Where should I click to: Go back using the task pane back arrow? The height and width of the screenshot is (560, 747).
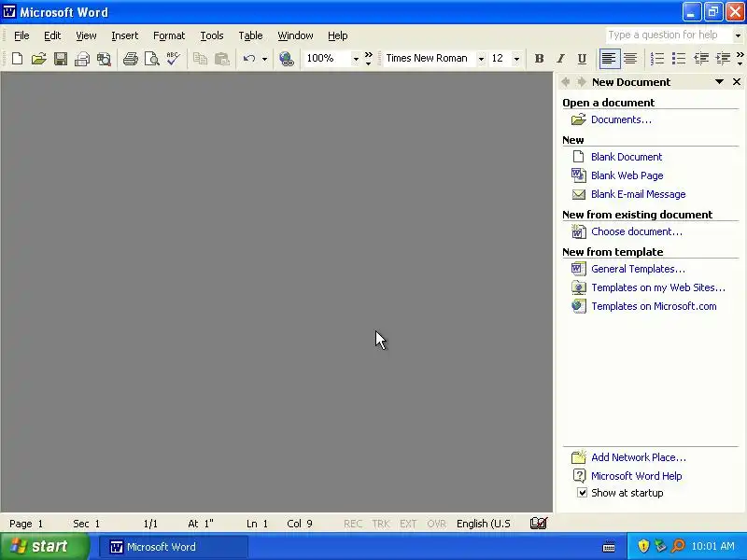566,82
